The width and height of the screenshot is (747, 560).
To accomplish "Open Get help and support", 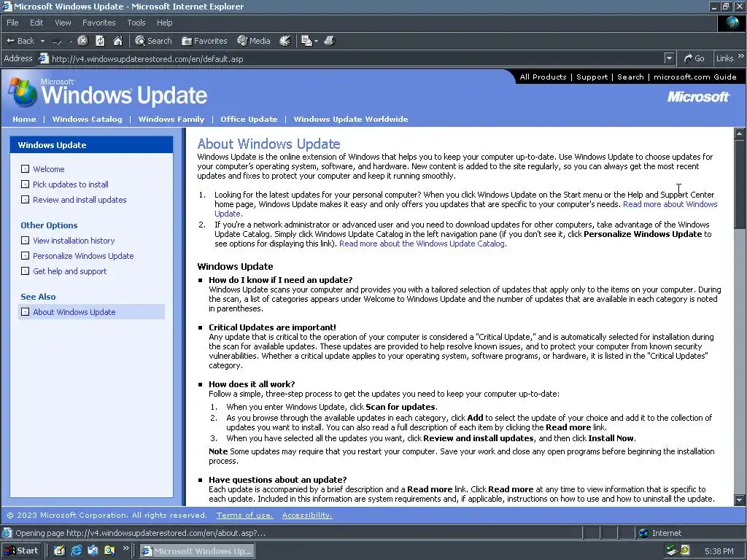I will tap(69, 271).
